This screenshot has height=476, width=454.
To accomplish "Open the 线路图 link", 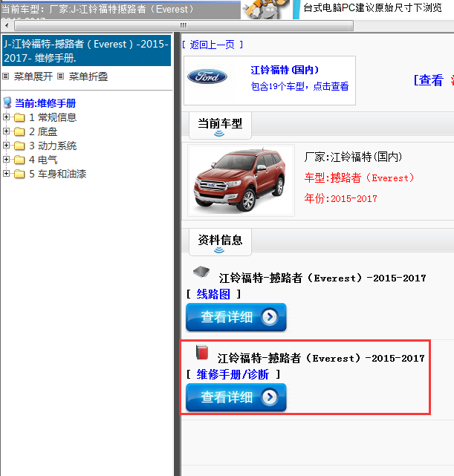I will coord(213,294).
